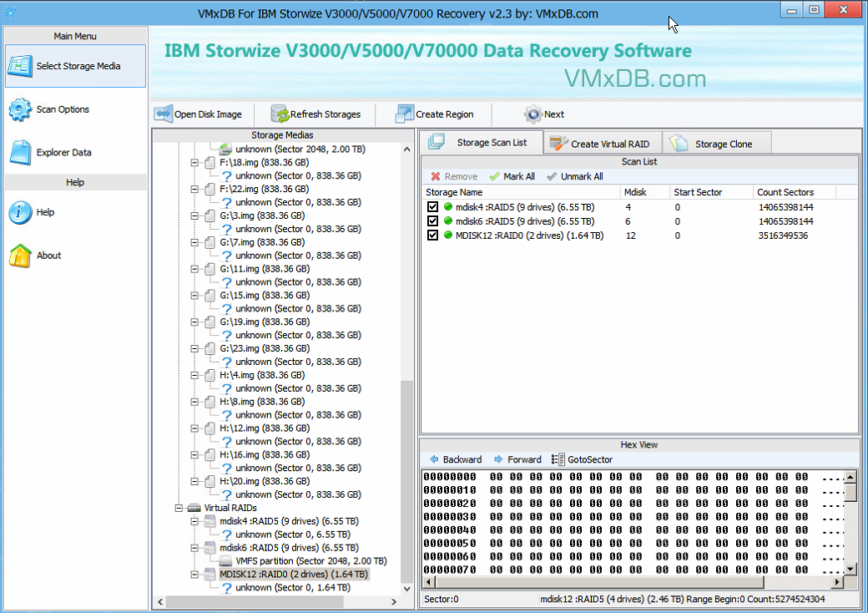The width and height of the screenshot is (868, 613).
Task: Collapse the mdisk4 RAID5 tree node
Action: tap(194, 522)
